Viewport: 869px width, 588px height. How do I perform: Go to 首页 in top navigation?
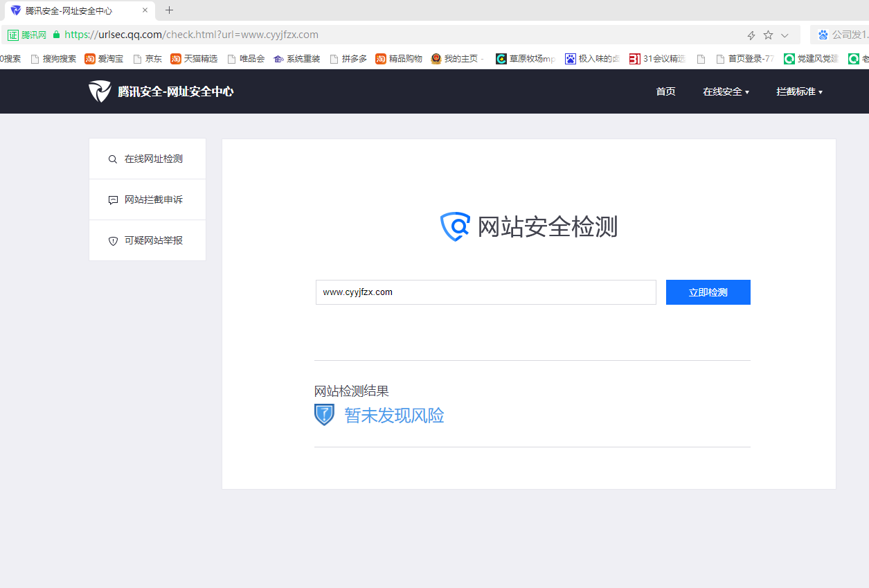[665, 91]
